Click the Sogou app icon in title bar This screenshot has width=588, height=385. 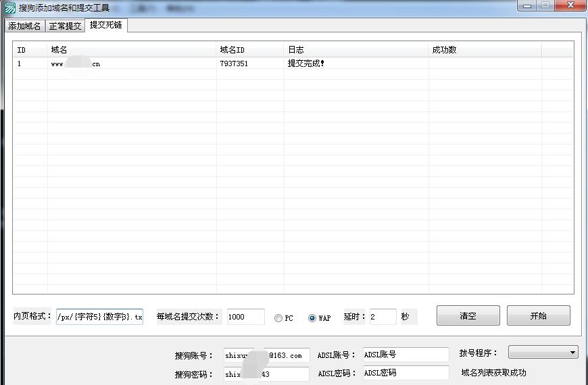click(x=10, y=7)
